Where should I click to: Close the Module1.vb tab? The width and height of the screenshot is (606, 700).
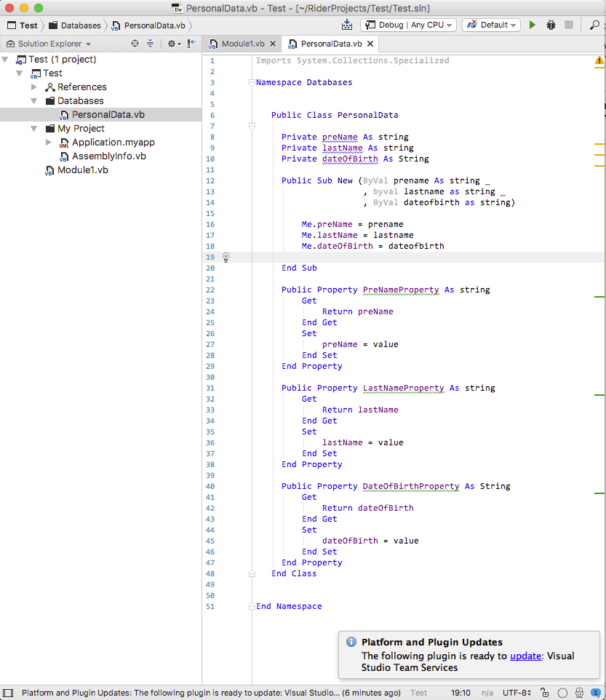pos(273,44)
